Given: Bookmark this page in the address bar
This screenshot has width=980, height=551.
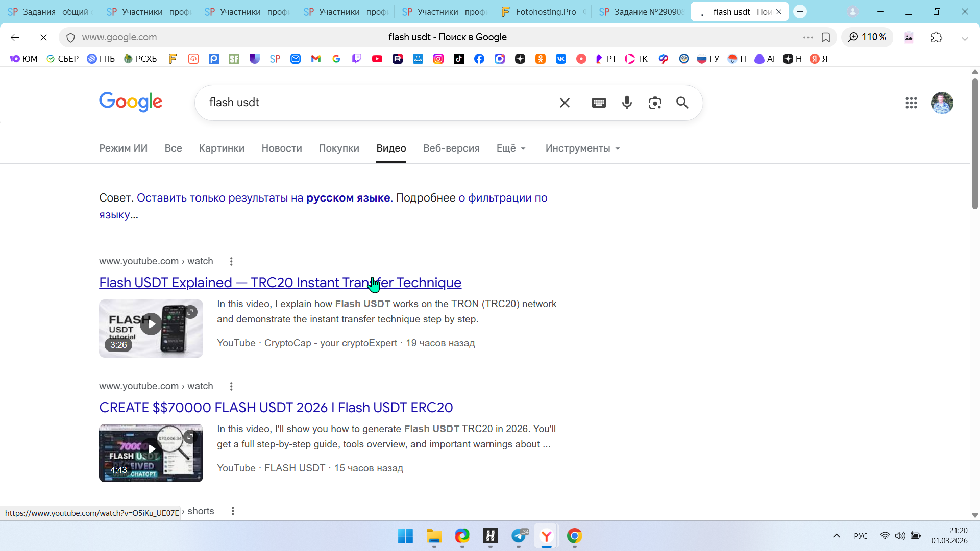Looking at the screenshot, I should (x=826, y=37).
